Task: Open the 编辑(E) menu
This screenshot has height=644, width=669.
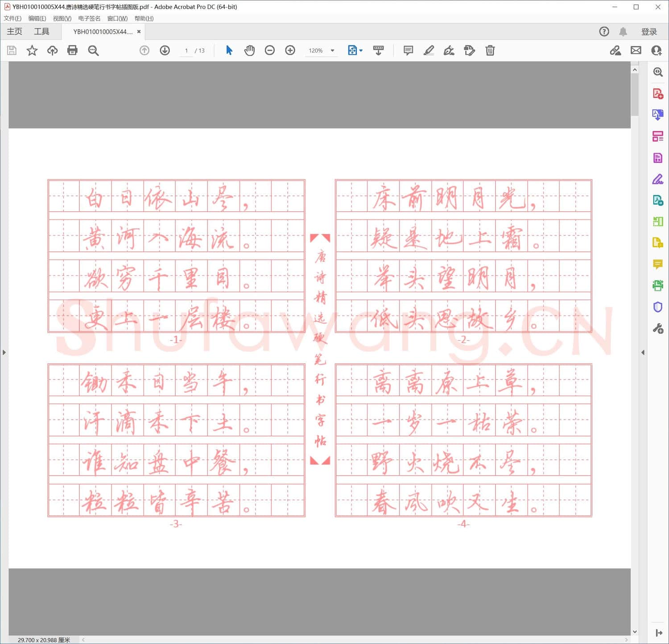Action: pos(37,18)
